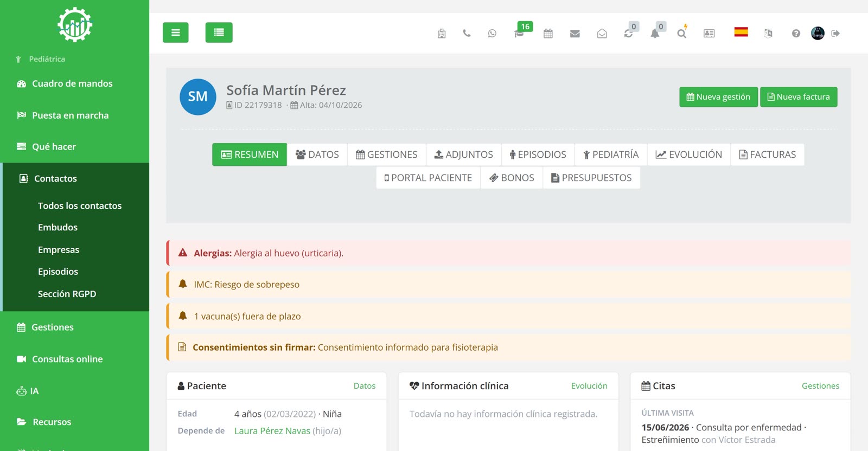Open the notifications bell icon
The height and width of the screenshot is (451, 868).
655,34
